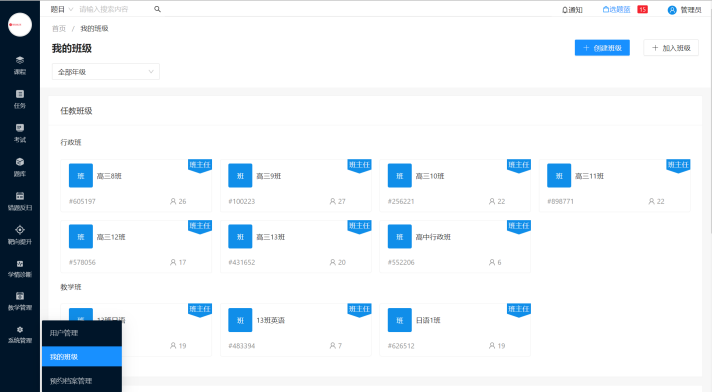Open the 学情诊断 sidebar icon

pyautogui.click(x=20, y=264)
